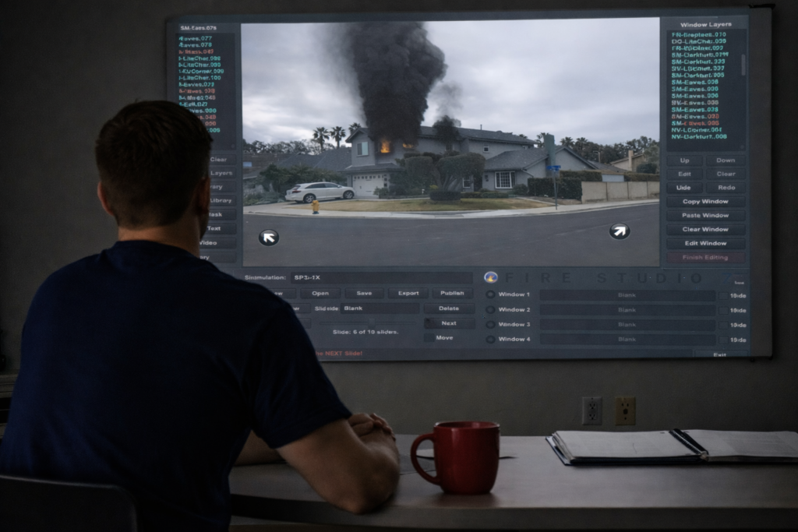Select the top FN-Fireplace layer in Window Layers
Screen dimensions: 798x532
(699, 34)
